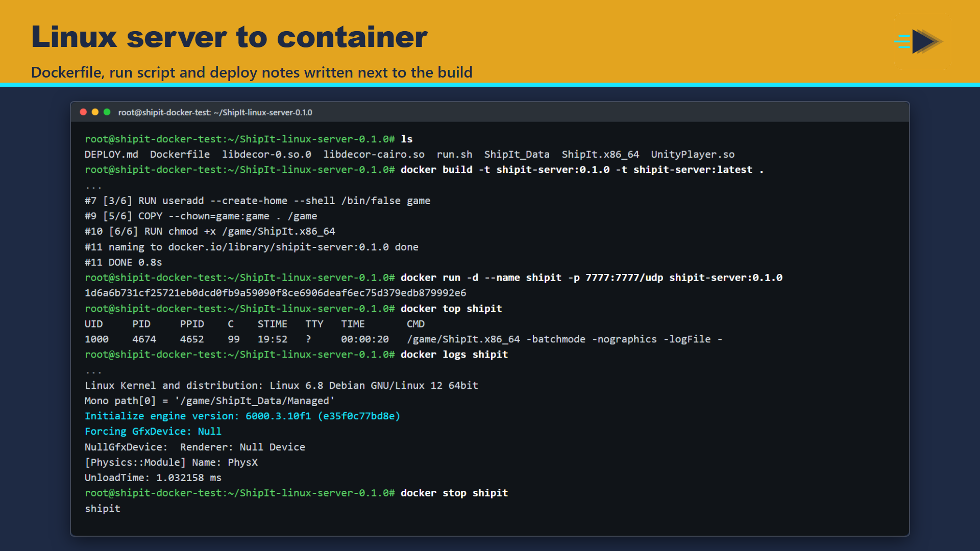This screenshot has height=551, width=980.
Task: Click the play-arrow logo in slide header
Action: click(x=919, y=41)
